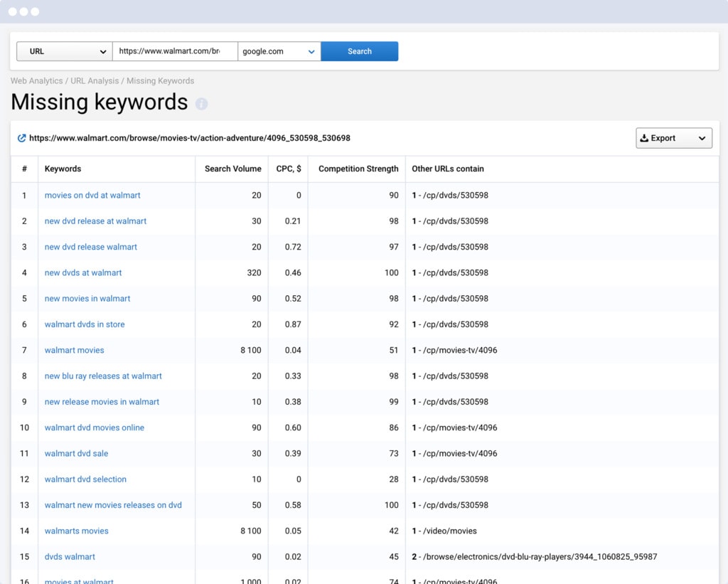Open keyword 'new dvds at walmart'
This screenshot has height=584, width=728.
point(83,272)
